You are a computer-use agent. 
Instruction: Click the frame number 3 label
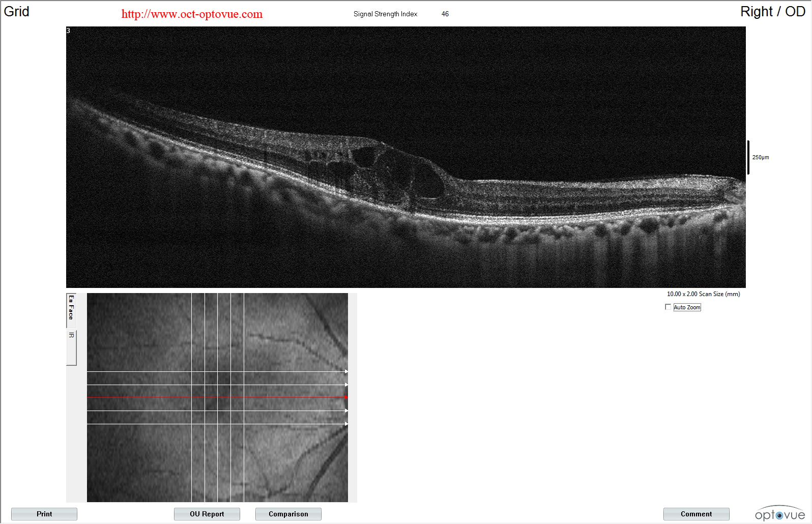pyautogui.click(x=68, y=31)
